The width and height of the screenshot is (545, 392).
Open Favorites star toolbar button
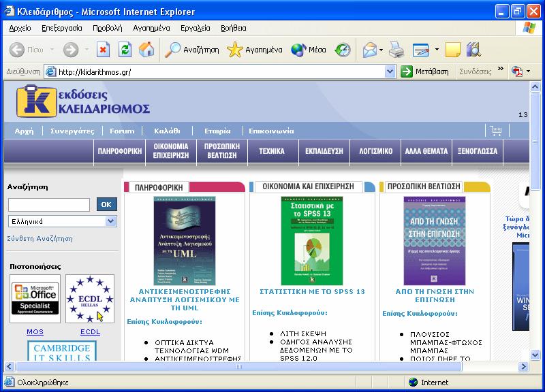coord(254,50)
